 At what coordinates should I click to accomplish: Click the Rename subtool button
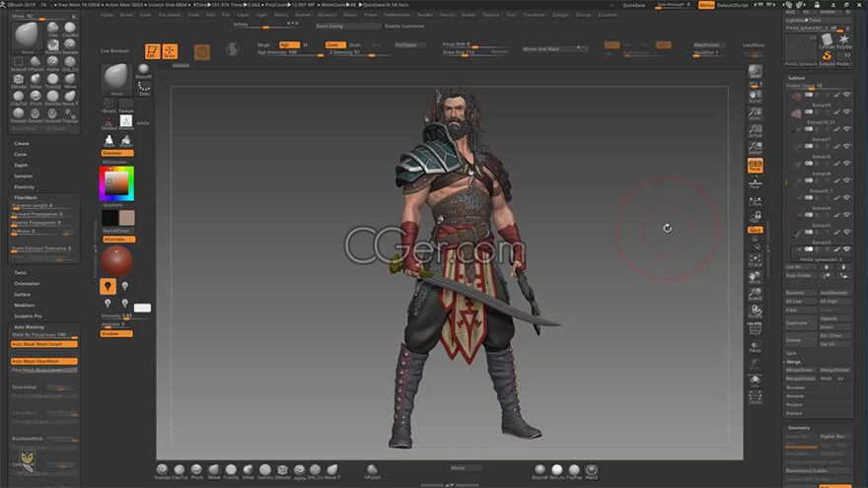[801, 293]
